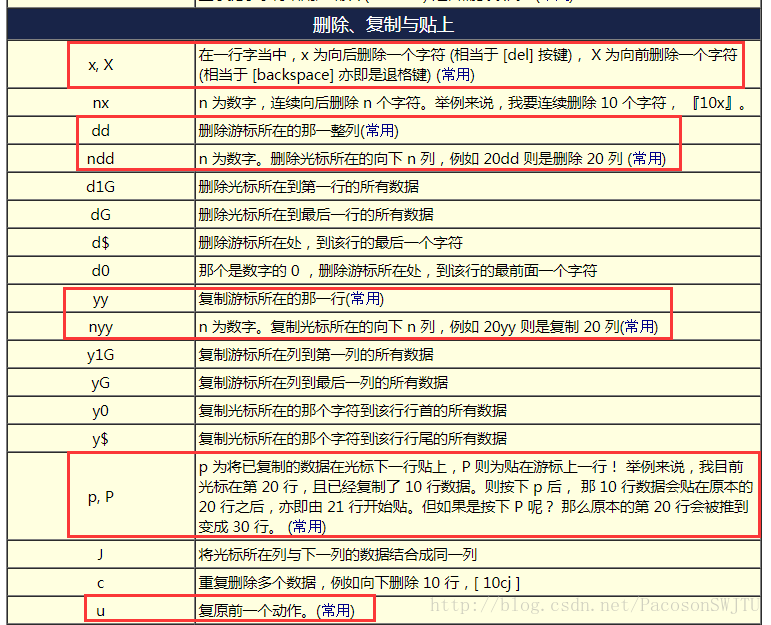
Task: Click the d0 description about 数字的 0
Action: coord(398,271)
